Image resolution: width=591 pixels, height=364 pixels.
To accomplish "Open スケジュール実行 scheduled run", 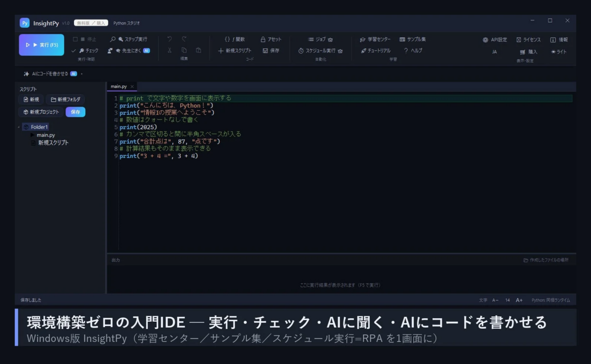I will [x=321, y=51].
